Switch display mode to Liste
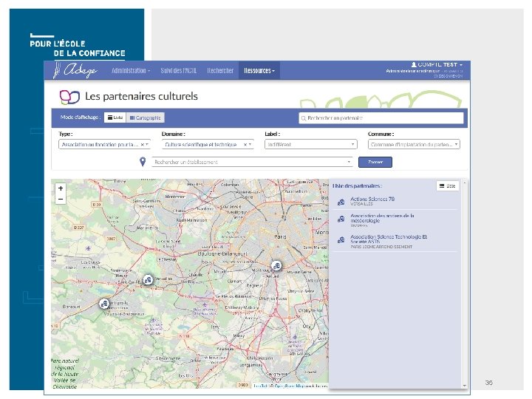The image size is (532, 399). 115,117
